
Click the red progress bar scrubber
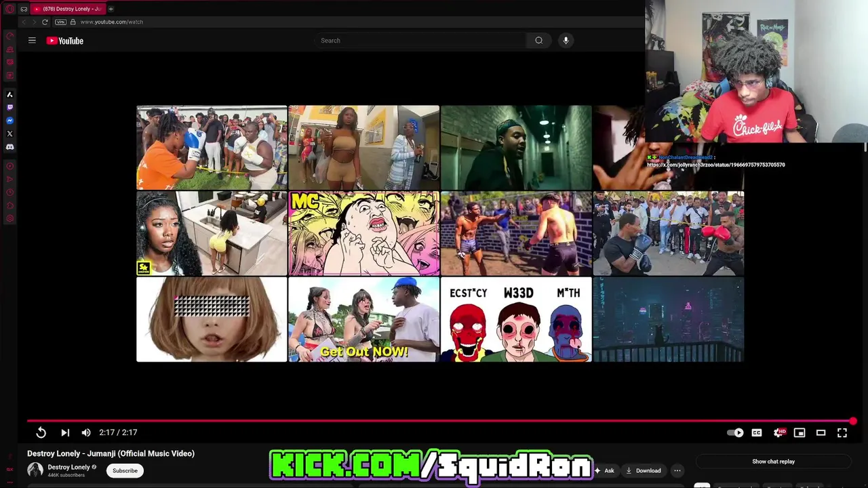click(x=853, y=421)
